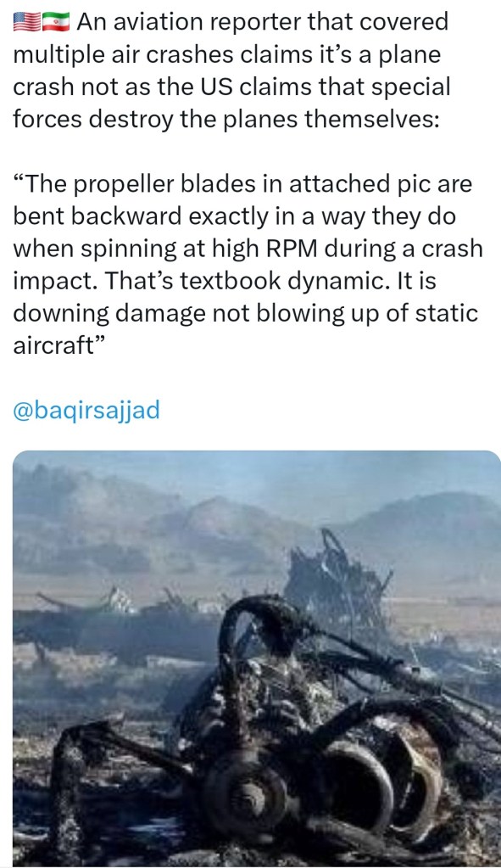The image size is (501, 868).
Task: Click the word "aircraft" ending the quote
Action: [x=53, y=345]
